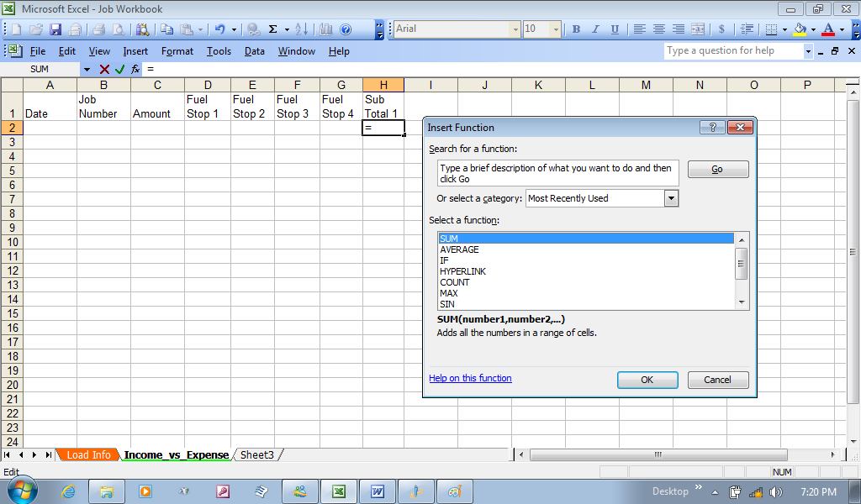Confirm the entry with green checkmark

pyautogui.click(x=119, y=69)
